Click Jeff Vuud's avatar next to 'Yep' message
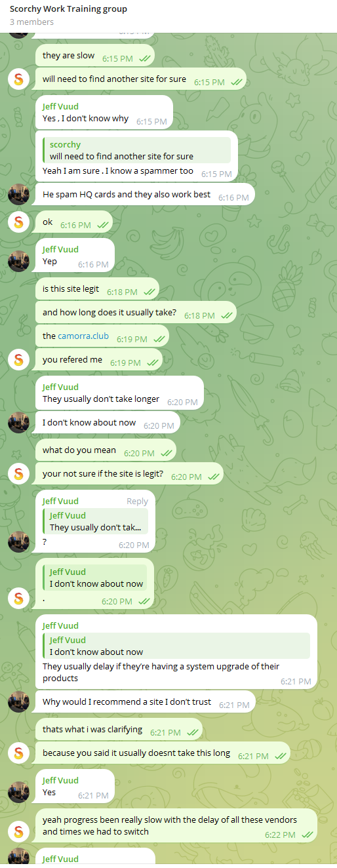Viewport: 337px width, 868px height. 19,260
